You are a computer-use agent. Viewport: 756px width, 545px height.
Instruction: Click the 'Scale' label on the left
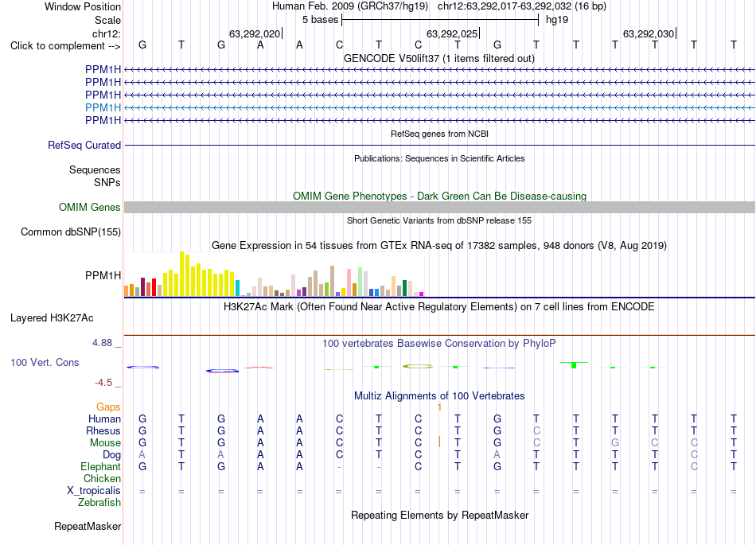107,20
